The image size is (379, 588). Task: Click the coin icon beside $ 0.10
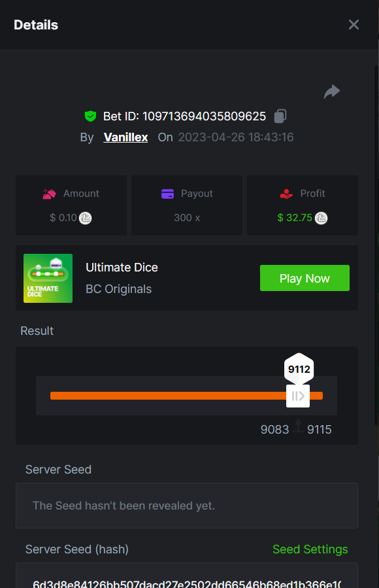click(86, 218)
